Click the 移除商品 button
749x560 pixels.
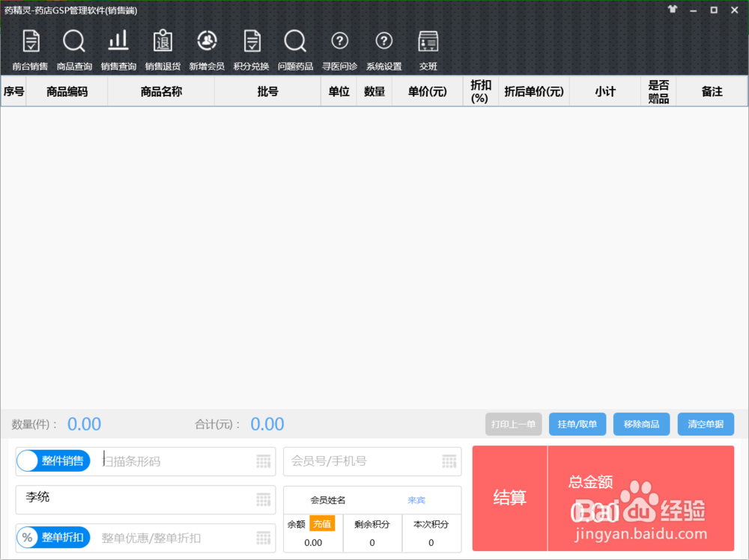click(x=642, y=424)
